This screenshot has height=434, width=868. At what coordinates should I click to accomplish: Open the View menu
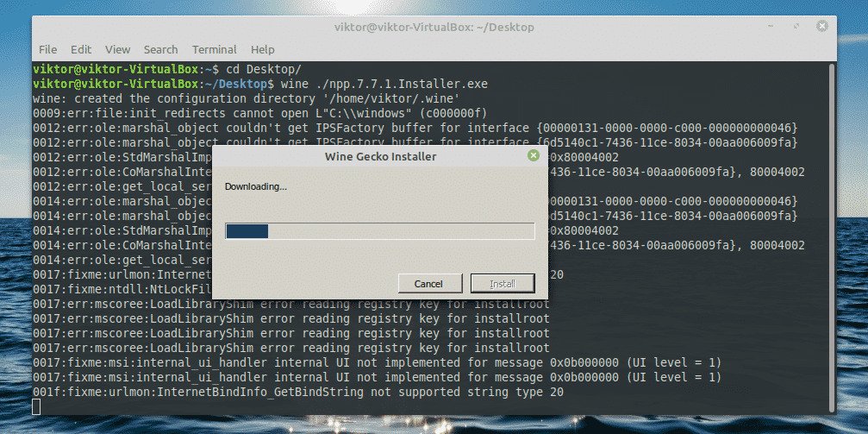[117, 49]
